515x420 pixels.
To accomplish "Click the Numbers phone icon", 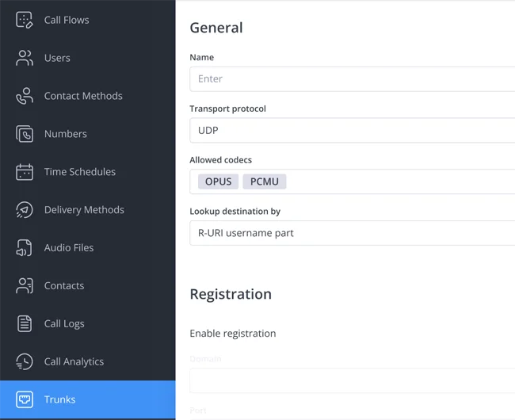I will 25,134.
